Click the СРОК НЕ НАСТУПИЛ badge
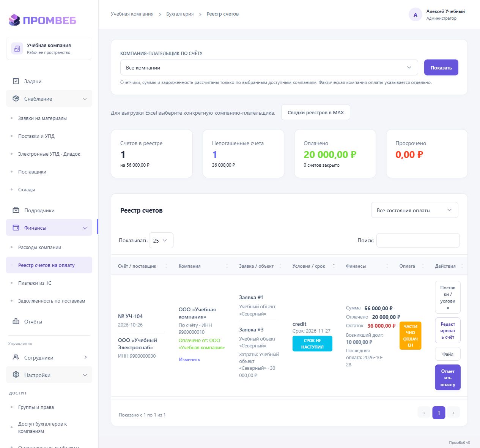 click(x=312, y=344)
